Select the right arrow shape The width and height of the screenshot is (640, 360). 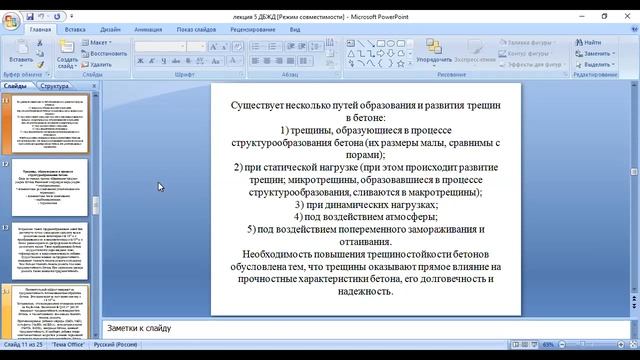pos(381,53)
